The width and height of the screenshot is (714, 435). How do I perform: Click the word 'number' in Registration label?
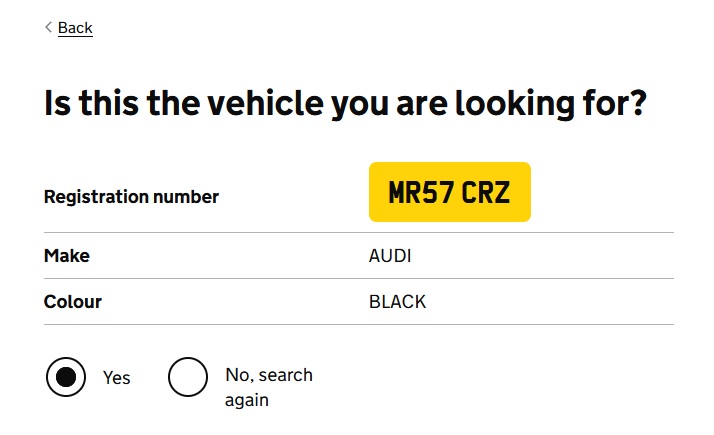point(185,197)
